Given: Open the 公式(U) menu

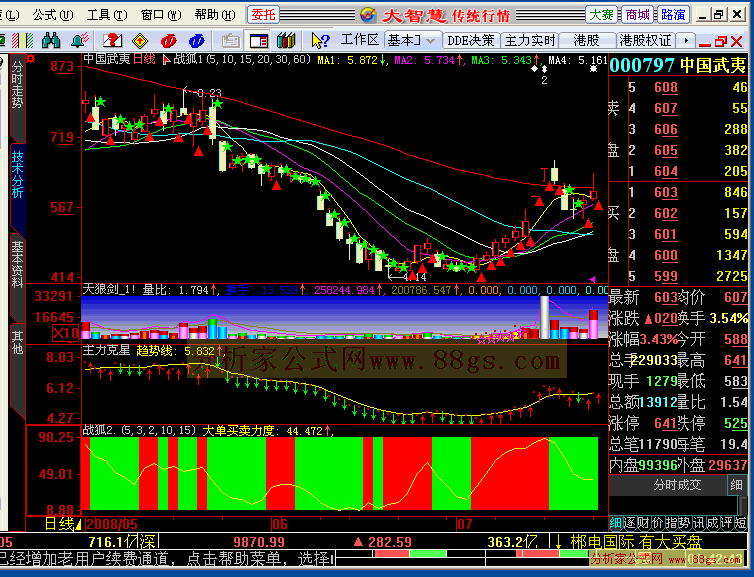Looking at the screenshot, I should pyautogui.click(x=53, y=15).
